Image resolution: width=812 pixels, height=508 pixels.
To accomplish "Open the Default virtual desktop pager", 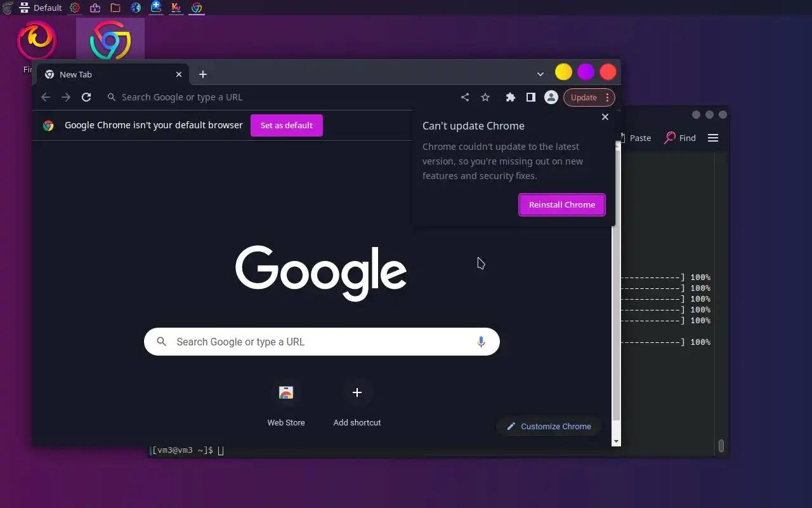I will [41, 8].
